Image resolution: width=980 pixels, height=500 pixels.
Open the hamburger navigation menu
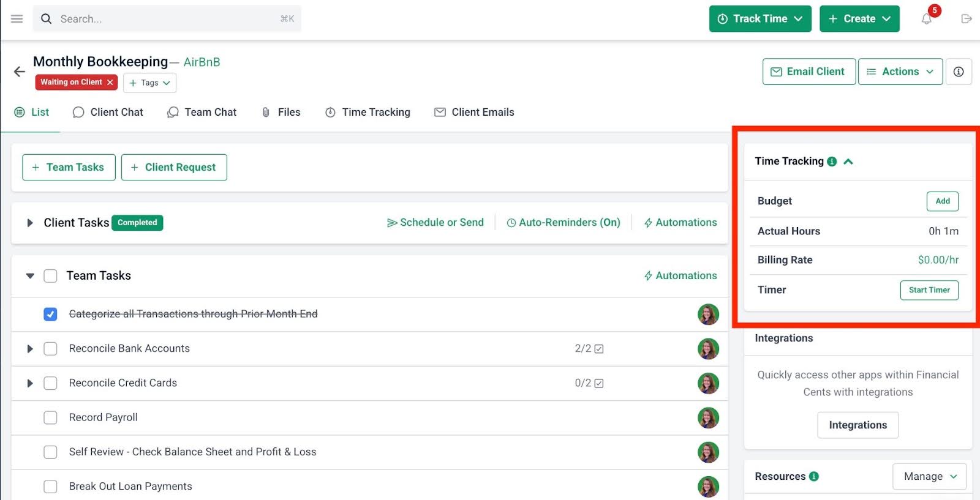(x=17, y=19)
